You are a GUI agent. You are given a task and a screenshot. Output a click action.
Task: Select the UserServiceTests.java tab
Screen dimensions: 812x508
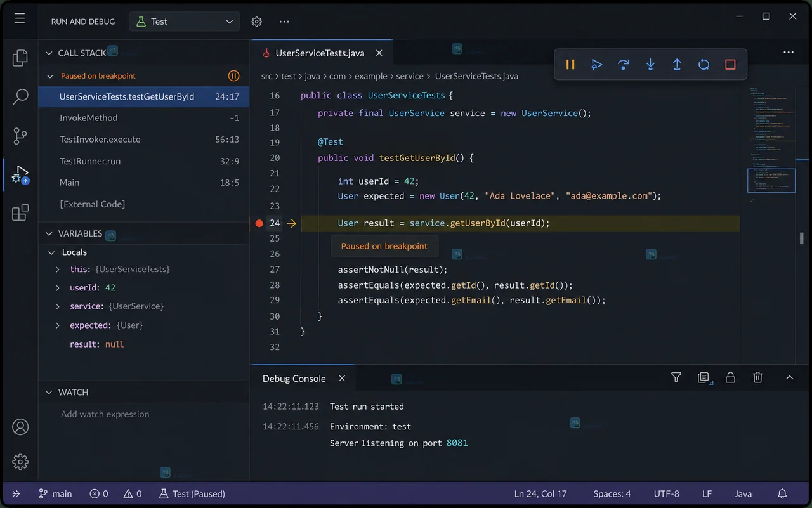tap(322, 53)
